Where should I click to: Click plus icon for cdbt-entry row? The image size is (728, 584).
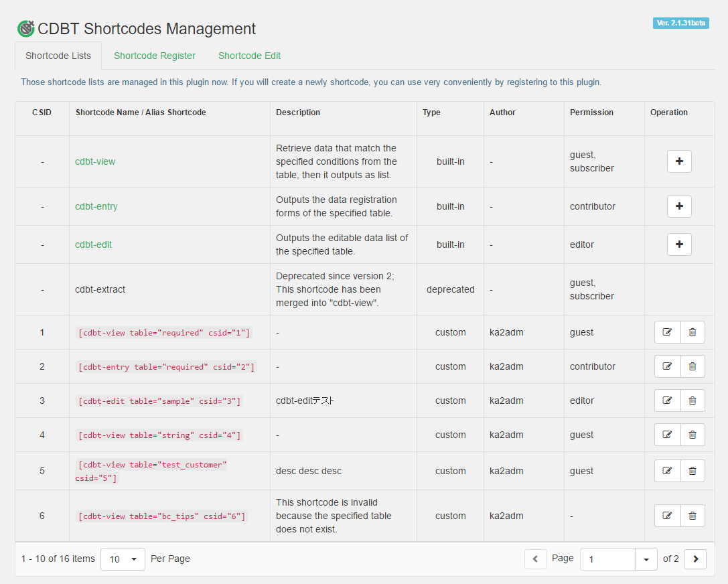679,206
